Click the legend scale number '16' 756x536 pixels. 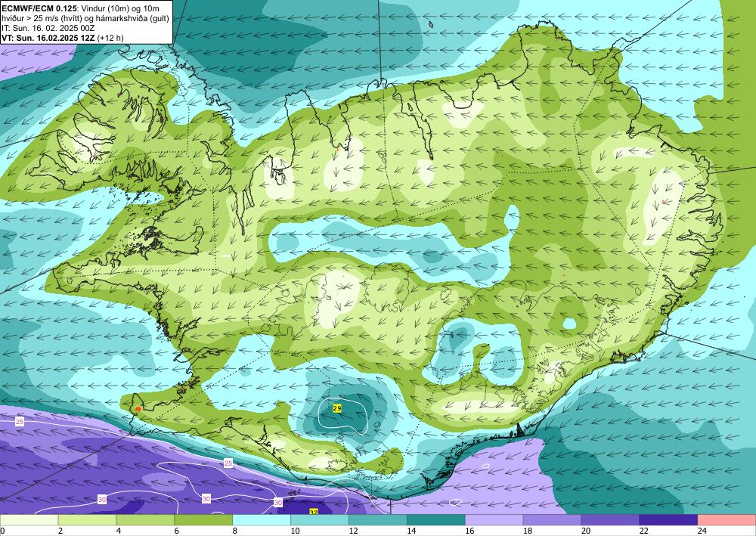pos(469,531)
